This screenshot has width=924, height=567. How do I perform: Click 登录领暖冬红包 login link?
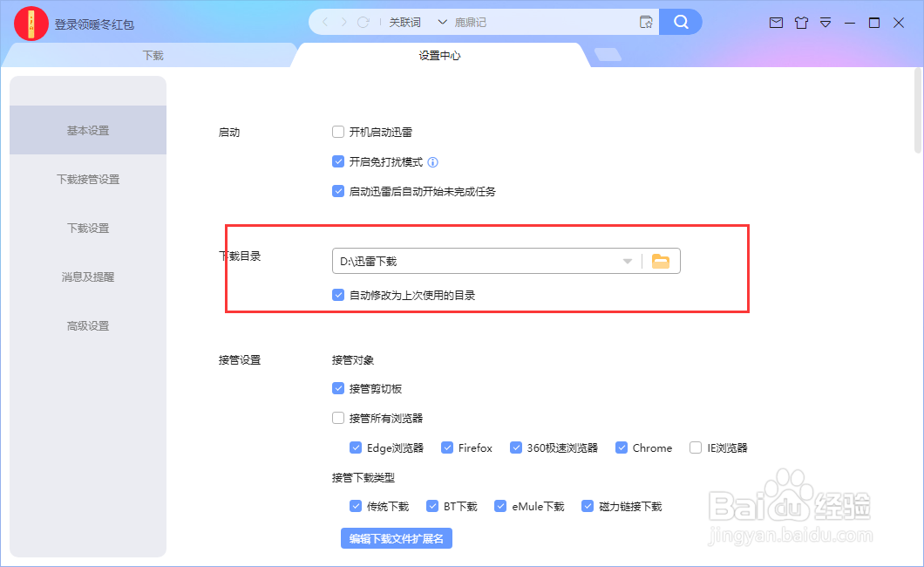tap(94, 24)
